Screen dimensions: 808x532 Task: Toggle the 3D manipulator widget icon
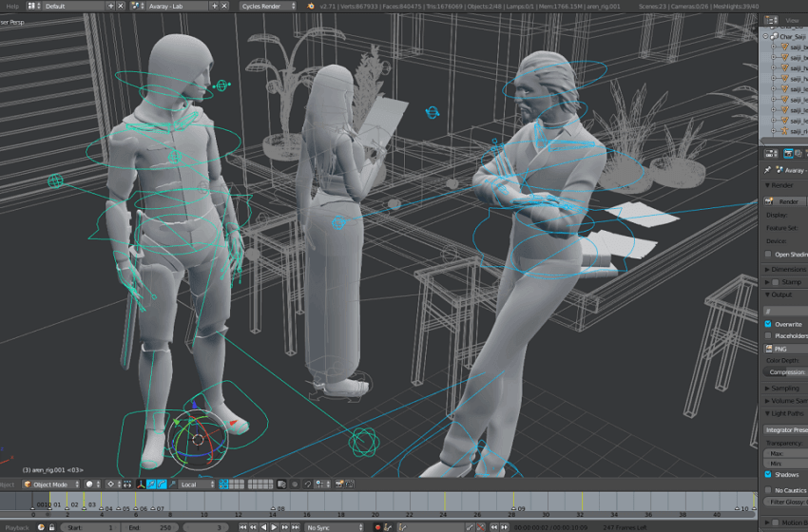(140, 484)
